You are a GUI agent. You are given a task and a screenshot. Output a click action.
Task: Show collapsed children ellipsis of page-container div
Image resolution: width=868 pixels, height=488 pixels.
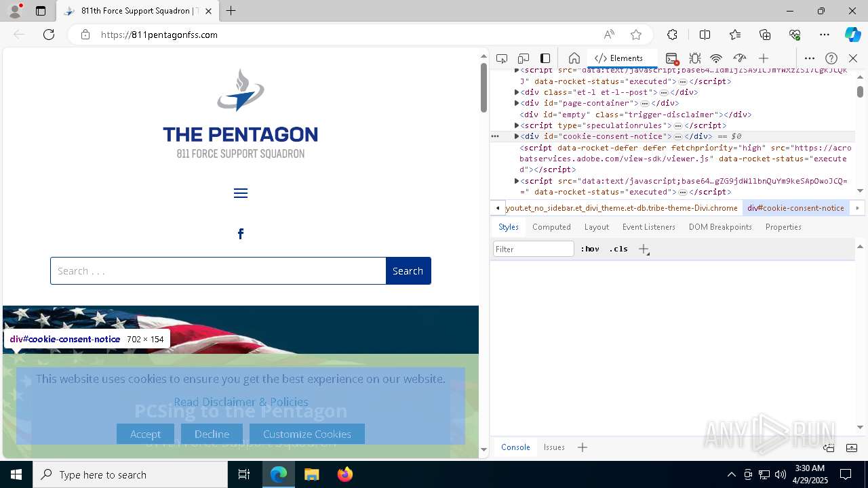tap(645, 103)
